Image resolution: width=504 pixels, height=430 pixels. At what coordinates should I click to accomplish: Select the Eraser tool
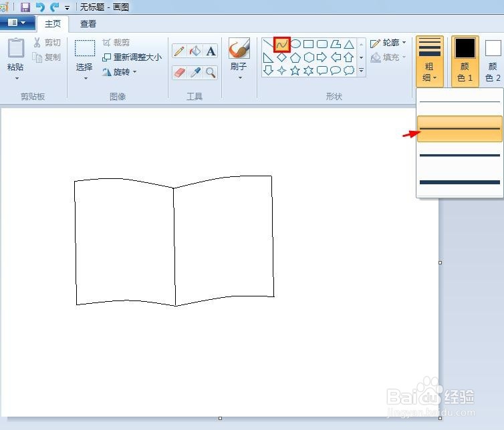tap(179, 73)
